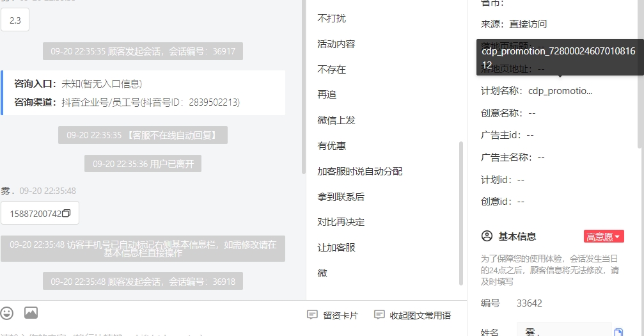Viewport: 644px width, 336px height.
Task: Click the 收起图文常用语 icon
Action: click(379, 315)
